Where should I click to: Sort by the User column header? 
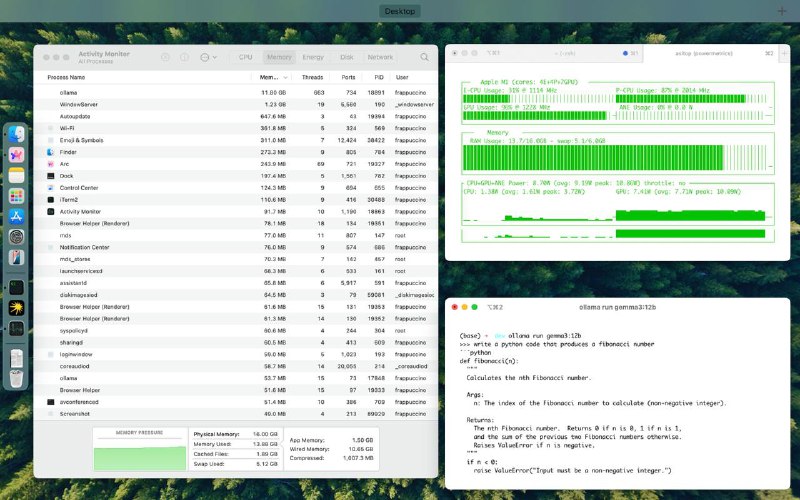[x=402, y=78]
